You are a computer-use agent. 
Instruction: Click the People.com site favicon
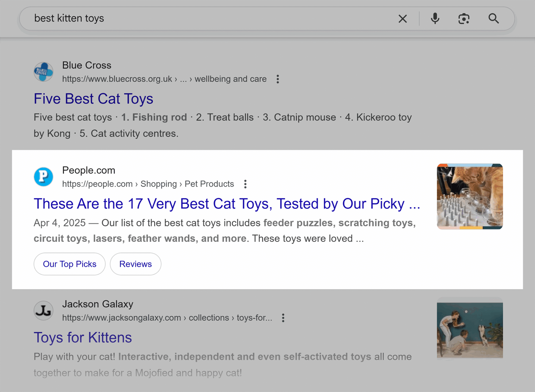44,177
